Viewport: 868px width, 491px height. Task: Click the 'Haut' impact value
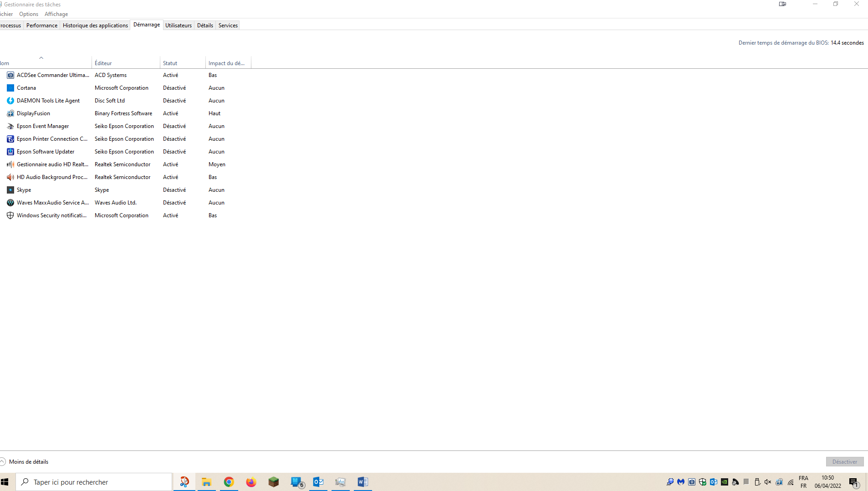214,113
